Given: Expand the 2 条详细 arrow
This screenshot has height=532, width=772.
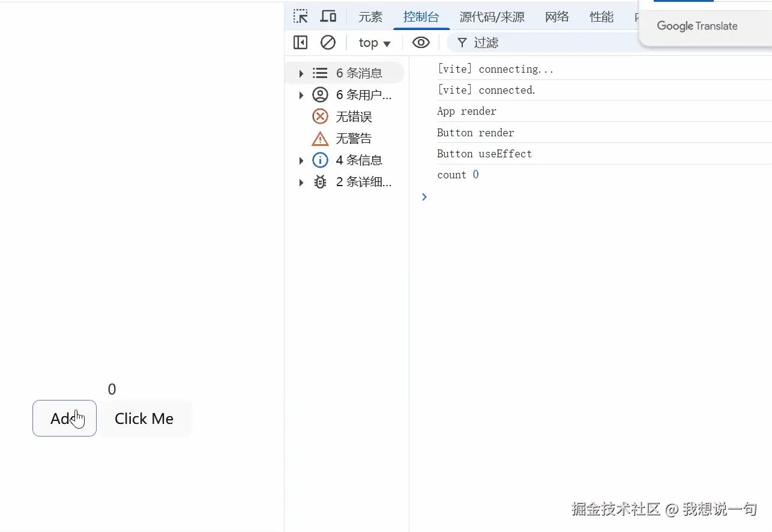Looking at the screenshot, I should (x=301, y=182).
